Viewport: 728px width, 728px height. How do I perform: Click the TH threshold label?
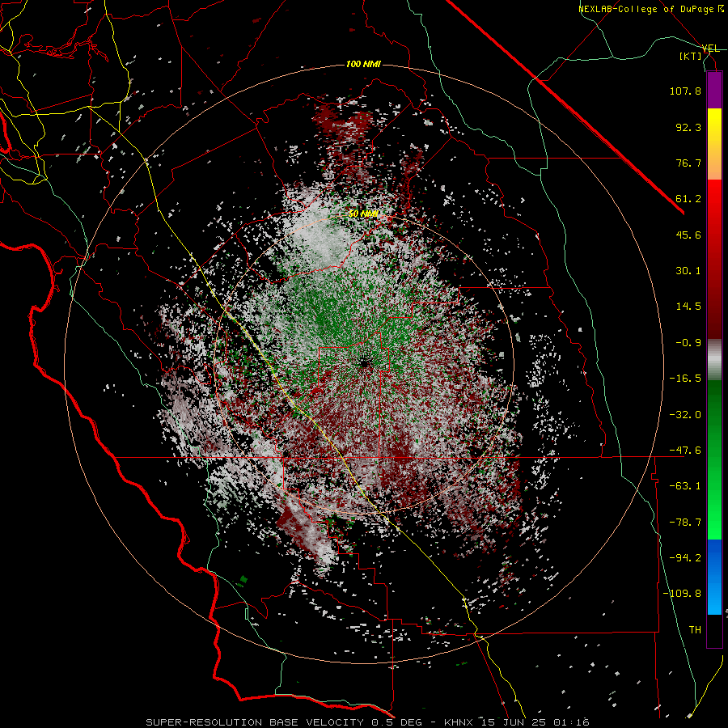click(695, 630)
